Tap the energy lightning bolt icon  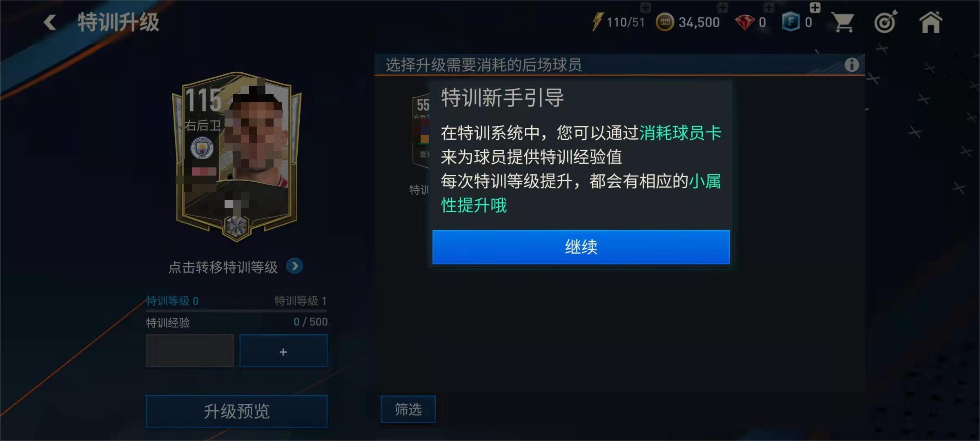point(597,22)
